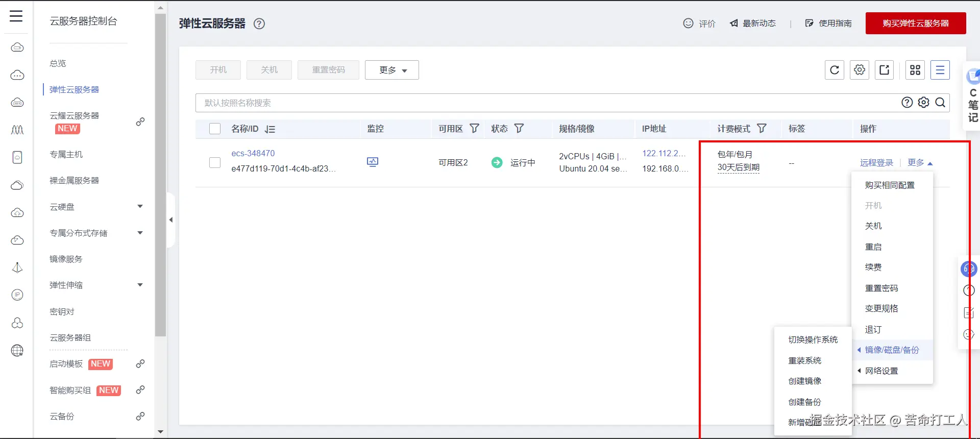Viewport: 980px width, 439px height.
Task: Click the sidebar vertical scrollbar
Action: tap(161, 175)
